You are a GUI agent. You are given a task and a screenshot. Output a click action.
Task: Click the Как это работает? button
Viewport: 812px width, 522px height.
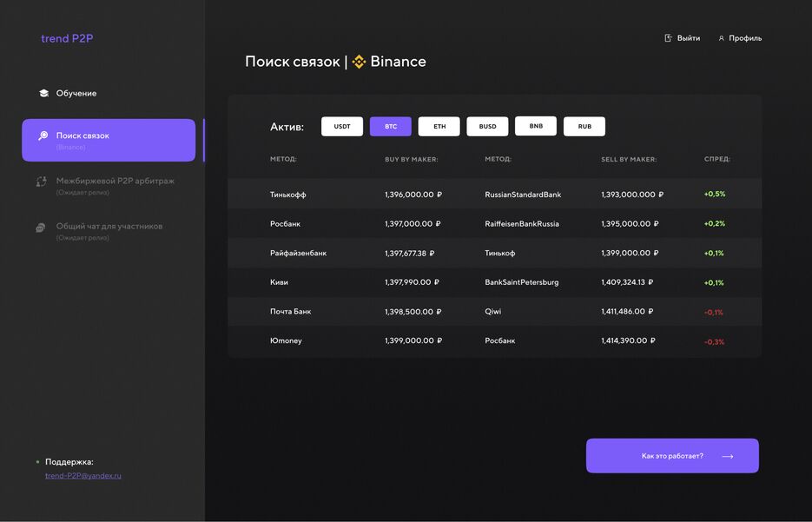pos(672,456)
